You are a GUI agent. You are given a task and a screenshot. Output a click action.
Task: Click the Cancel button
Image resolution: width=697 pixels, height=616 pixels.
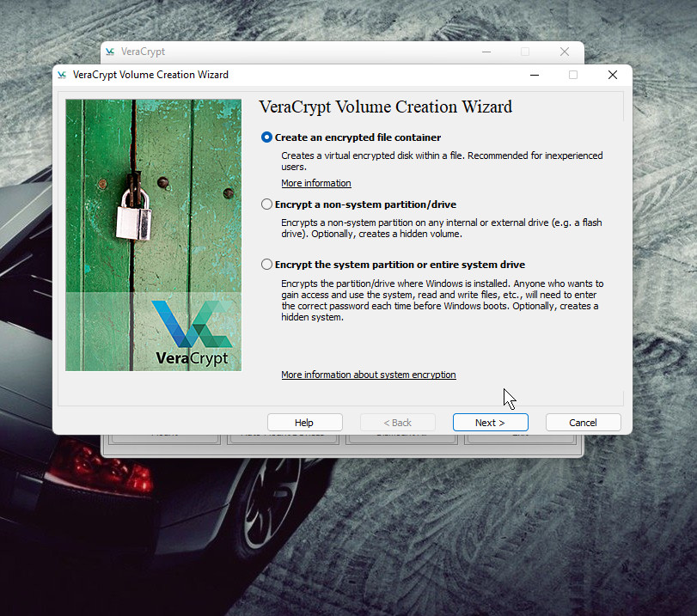[x=584, y=422]
